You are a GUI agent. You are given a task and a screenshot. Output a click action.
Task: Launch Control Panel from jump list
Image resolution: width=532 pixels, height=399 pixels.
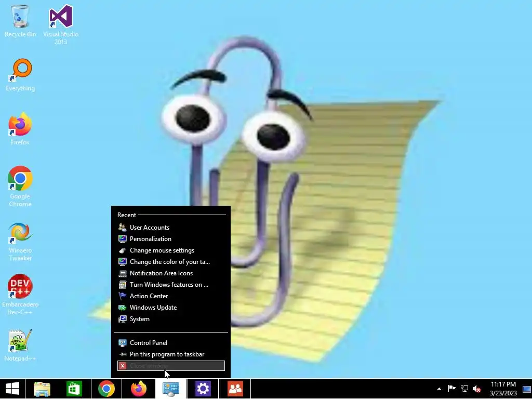(x=171, y=343)
